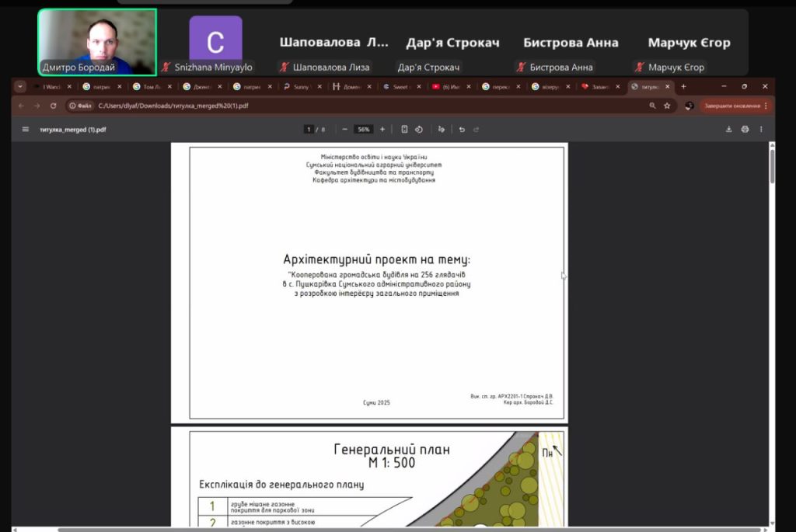The width and height of the screenshot is (796, 532).
Task: Click the Завершити оновлення button
Action: pyautogui.click(x=732, y=106)
